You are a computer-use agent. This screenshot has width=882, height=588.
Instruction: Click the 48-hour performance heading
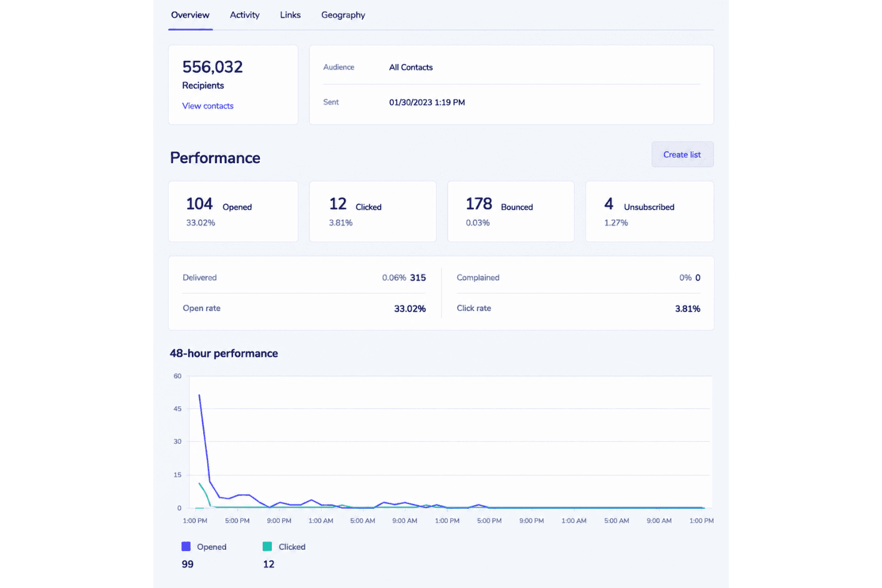224,353
